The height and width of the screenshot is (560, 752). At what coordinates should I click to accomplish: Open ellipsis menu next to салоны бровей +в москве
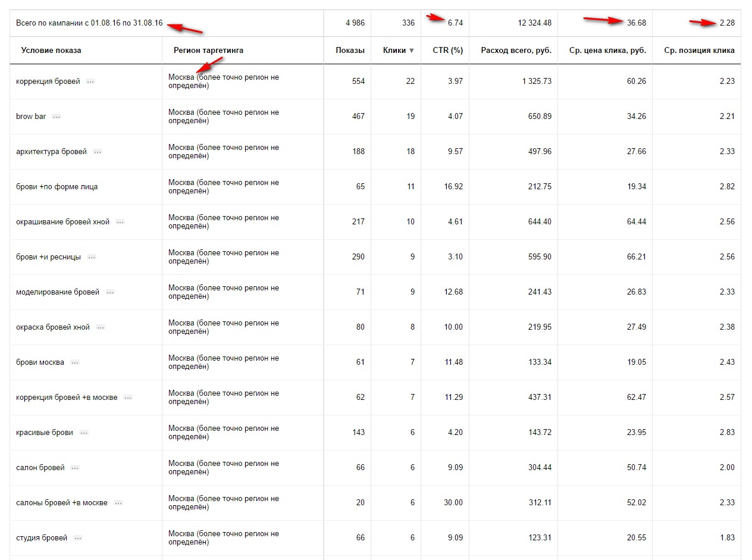click(x=118, y=503)
